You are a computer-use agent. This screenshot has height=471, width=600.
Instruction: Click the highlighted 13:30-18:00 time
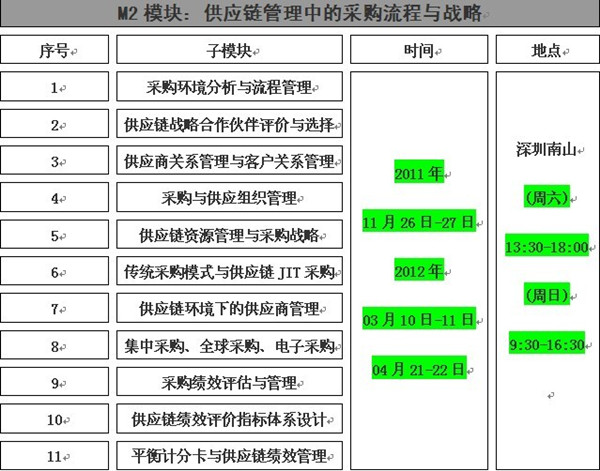click(x=546, y=246)
